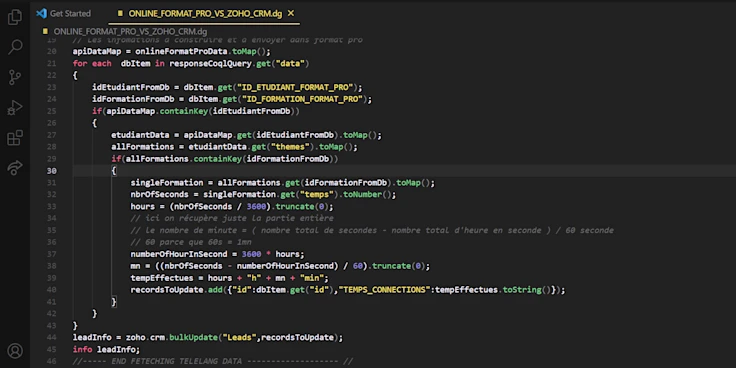The height and width of the screenshot is (368, 736).
Task: Click "idFormationFromDb" at start of line 24
Action: click(133, 99)
